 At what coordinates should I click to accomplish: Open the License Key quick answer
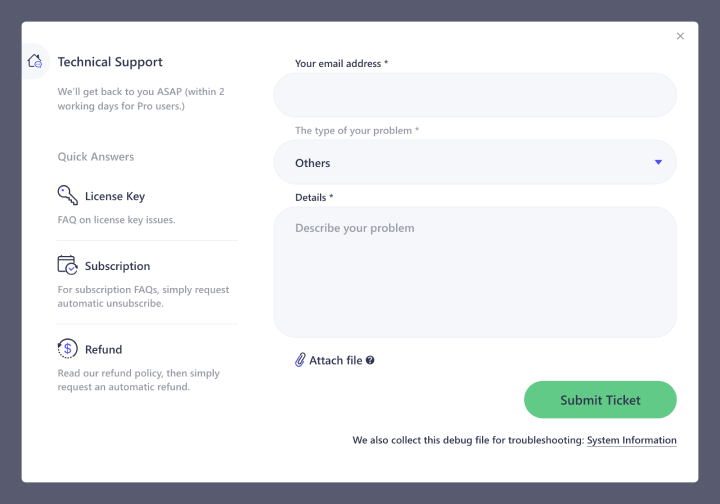115,197
